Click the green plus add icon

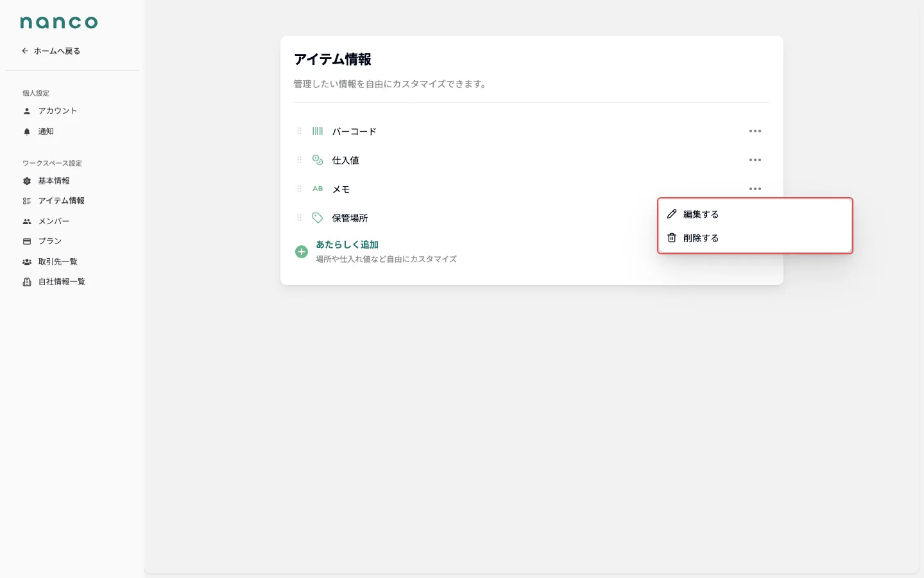point(302,252)
